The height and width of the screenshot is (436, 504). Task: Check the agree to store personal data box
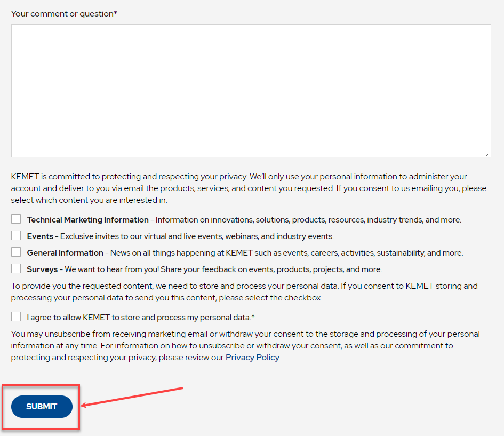[x=16, y=316]
